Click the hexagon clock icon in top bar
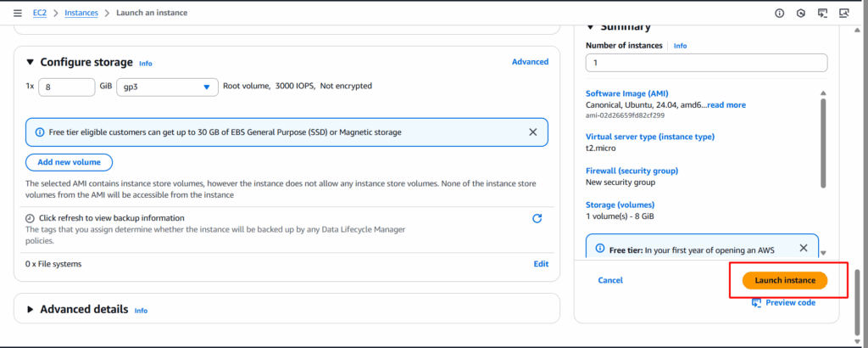The width and height of the screenshot is (868, 348). tap(801, 14)
